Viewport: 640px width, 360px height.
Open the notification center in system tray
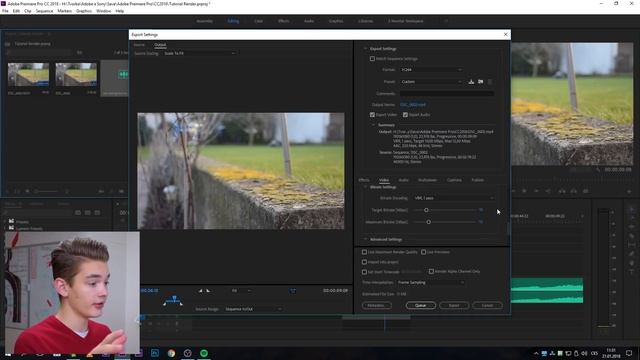coord(629,353)
